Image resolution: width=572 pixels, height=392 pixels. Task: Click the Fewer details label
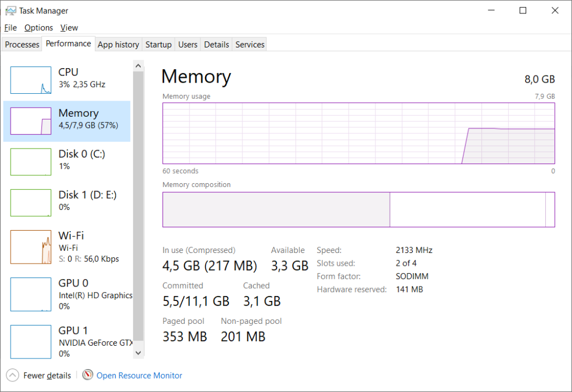coord(47,376)
